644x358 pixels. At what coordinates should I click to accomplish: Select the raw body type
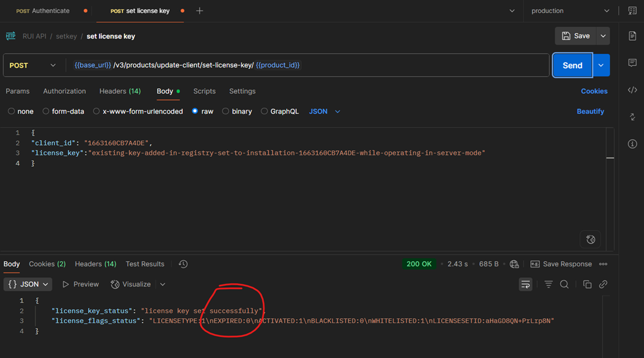tap(195, 111)
